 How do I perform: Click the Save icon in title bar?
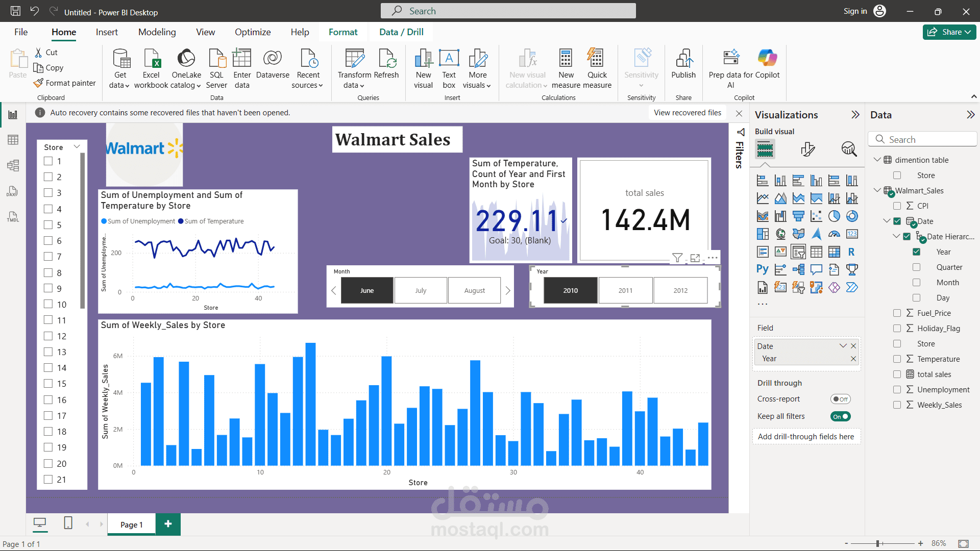[x=15, y=11]
